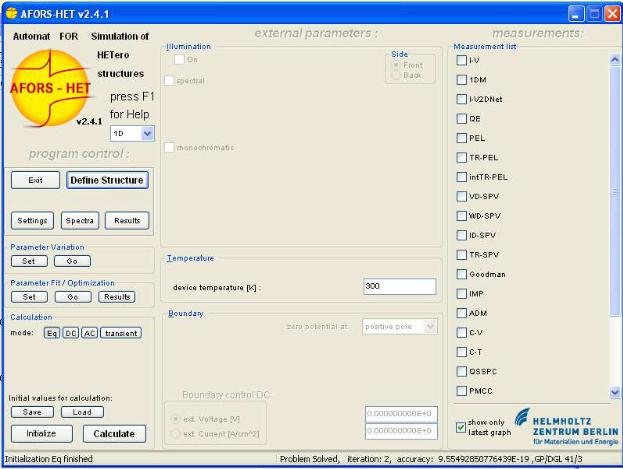Enable the I-V measurement checkbox
623x469 pixels.
click(461, 60)
